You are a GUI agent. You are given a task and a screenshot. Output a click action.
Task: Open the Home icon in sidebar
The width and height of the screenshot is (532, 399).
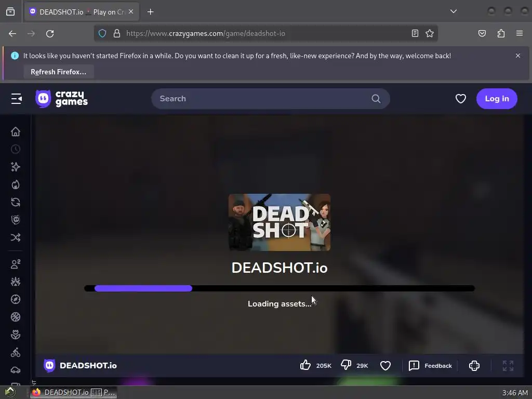[16, 131]
